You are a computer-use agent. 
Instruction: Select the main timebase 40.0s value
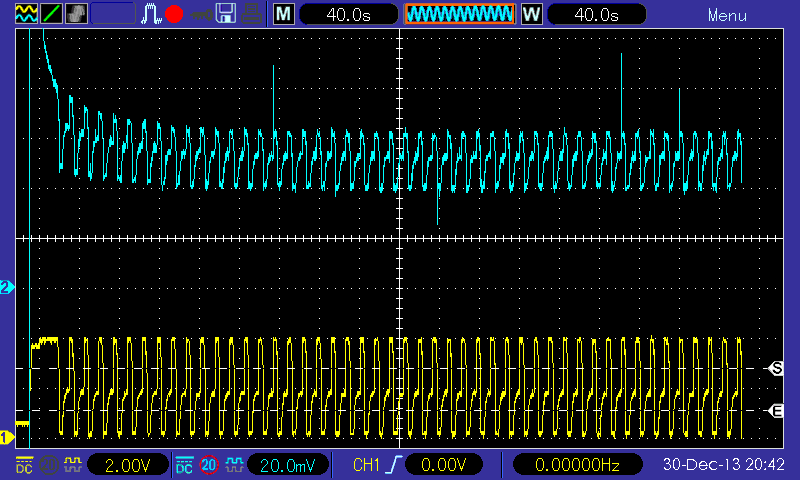pyautogui.click(x=348, y=14)
